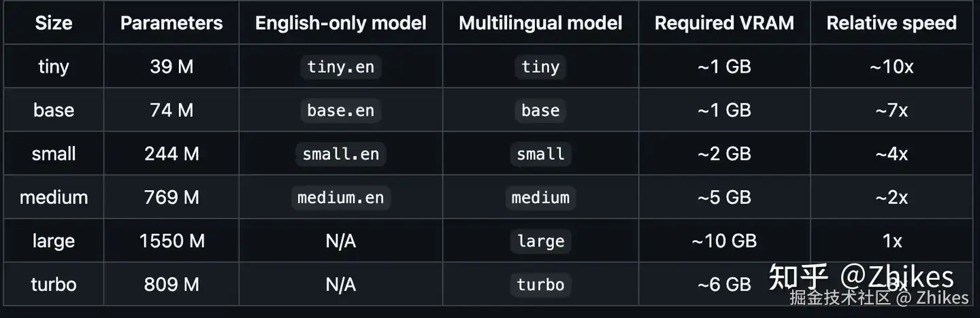Image resolution: width=980 pixels, height=318 pixels.
Task: Click the Relative speed header
Action: [892, 23]
